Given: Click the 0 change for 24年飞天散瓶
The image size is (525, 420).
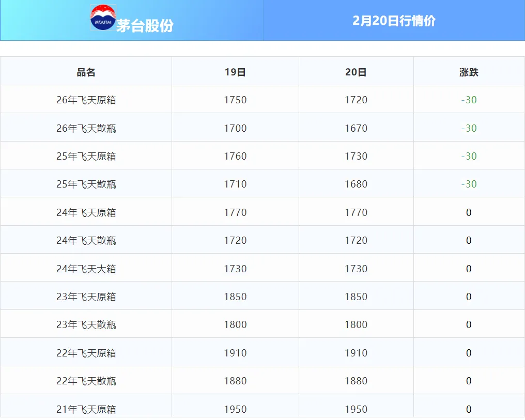Looking at the screenshot, I should click(469, 240).
